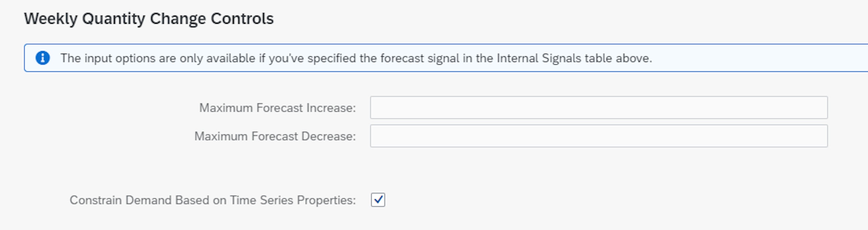
Task: Click the Constrain Demand Based on Time Series Properties label
Action: pos(213,200)
